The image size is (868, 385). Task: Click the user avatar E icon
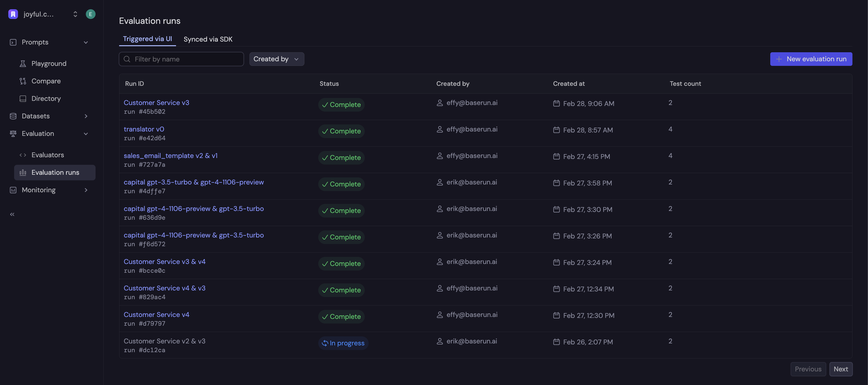90,14
